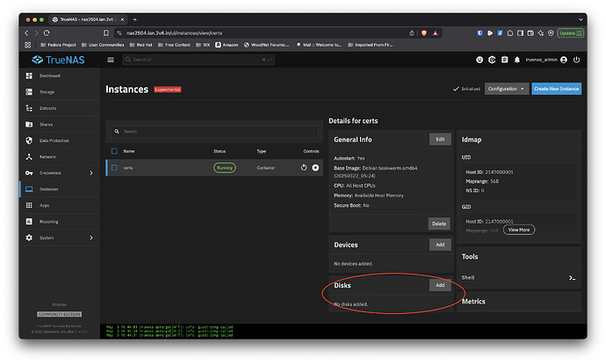Click the Search UI header field
Screen dimensions: 606x364
[x=198, y=60]
